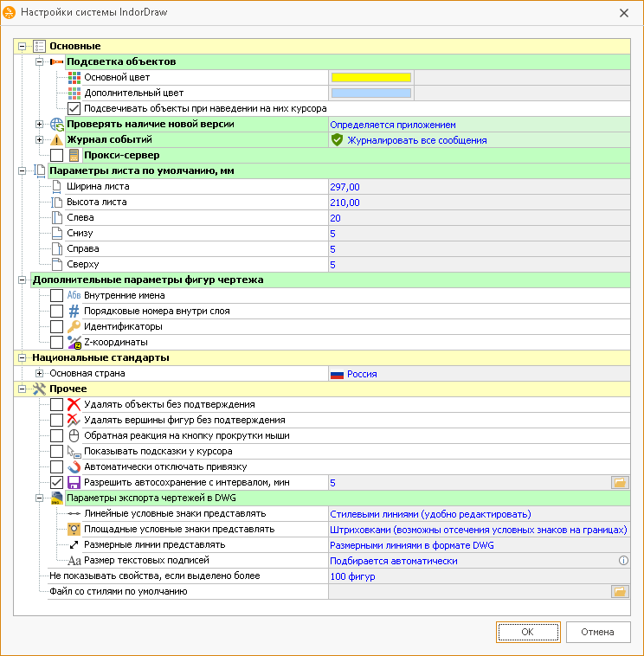Browse for default styles file folder button
This screenshot has width=644, height=656.
[620, 592]
